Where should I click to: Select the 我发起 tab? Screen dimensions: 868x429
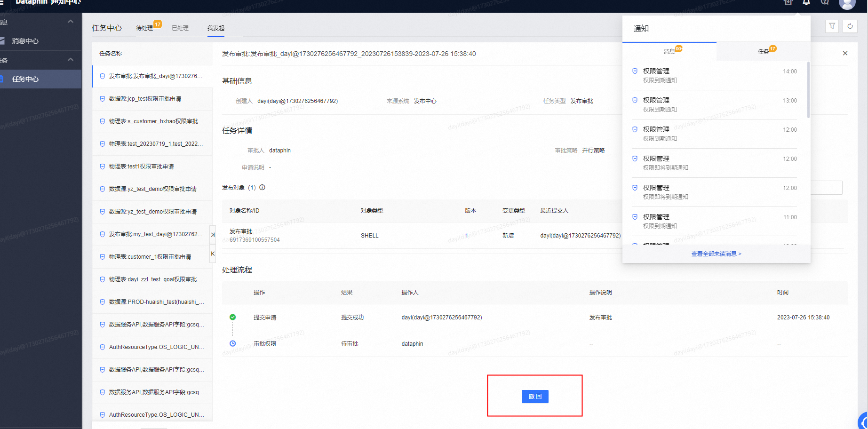(x=216, y=28)
